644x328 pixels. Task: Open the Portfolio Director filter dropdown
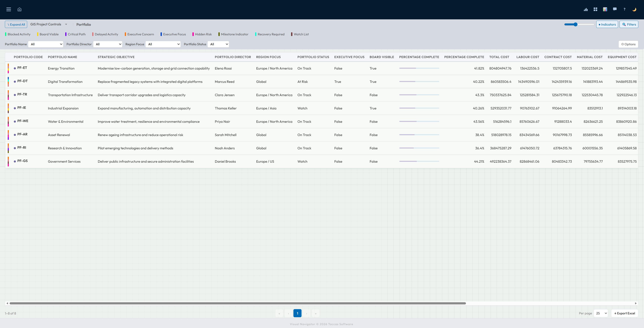[x=108, y=44]
